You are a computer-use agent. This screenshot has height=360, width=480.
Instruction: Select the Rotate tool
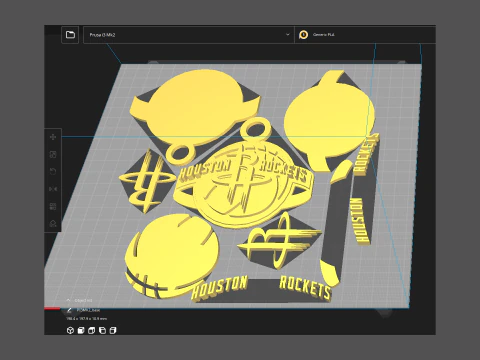53,172
